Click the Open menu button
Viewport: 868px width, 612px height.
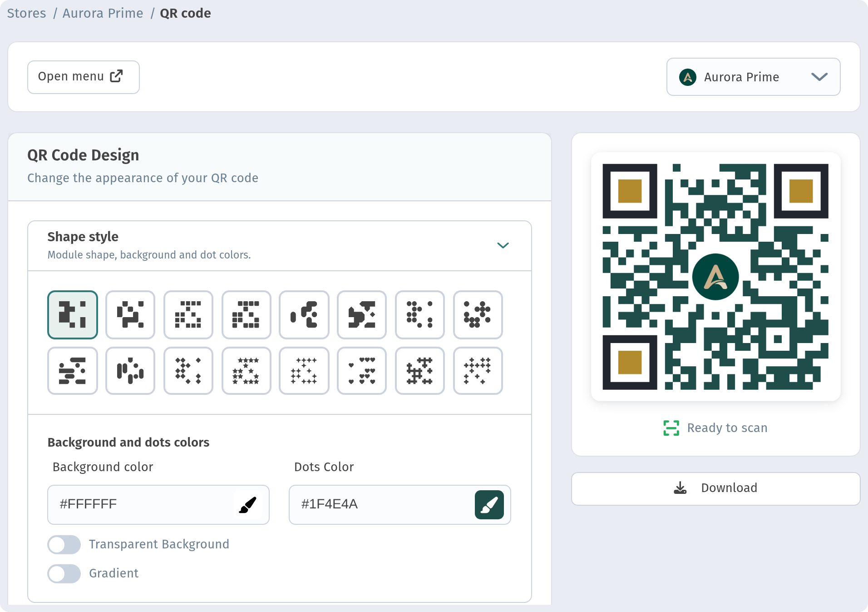(x=84, y=77)
